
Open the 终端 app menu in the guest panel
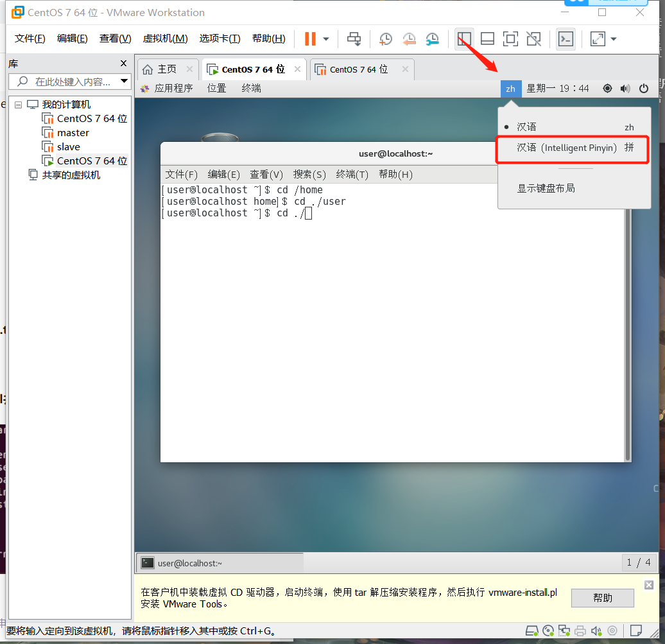click(x=251, y=88)
